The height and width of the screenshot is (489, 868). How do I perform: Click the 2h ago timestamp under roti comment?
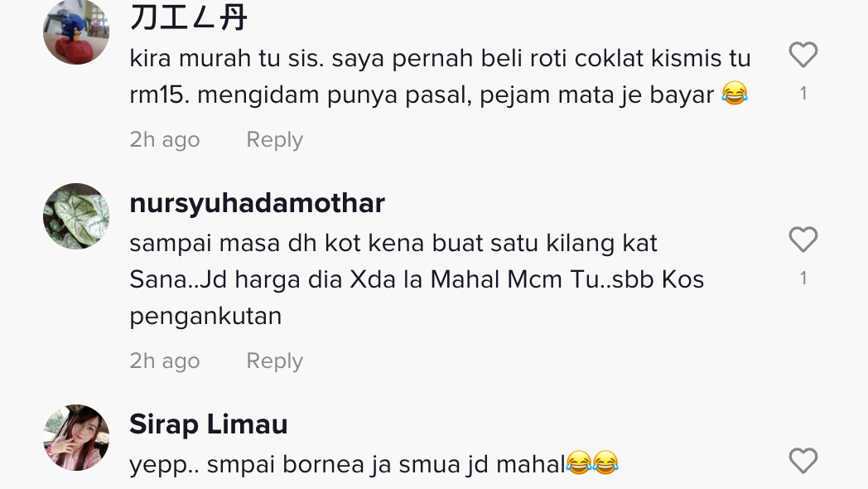click(165, 139)
